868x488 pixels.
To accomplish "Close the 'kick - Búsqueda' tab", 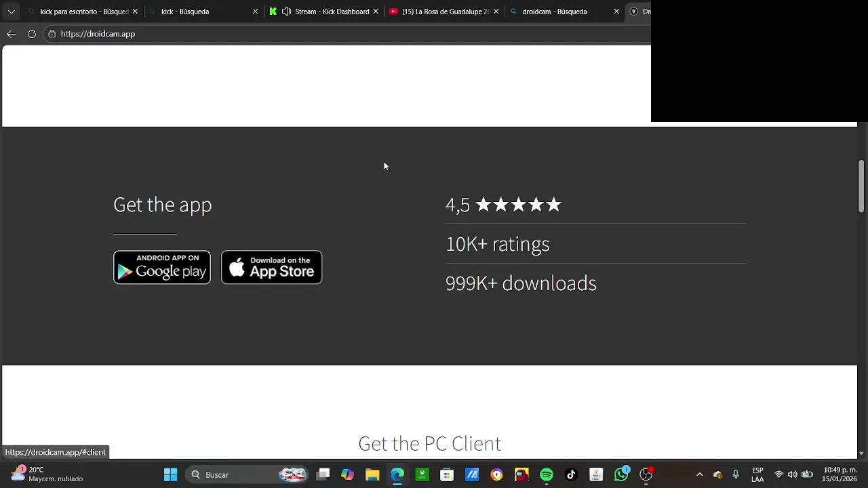I will coord(255,12).
